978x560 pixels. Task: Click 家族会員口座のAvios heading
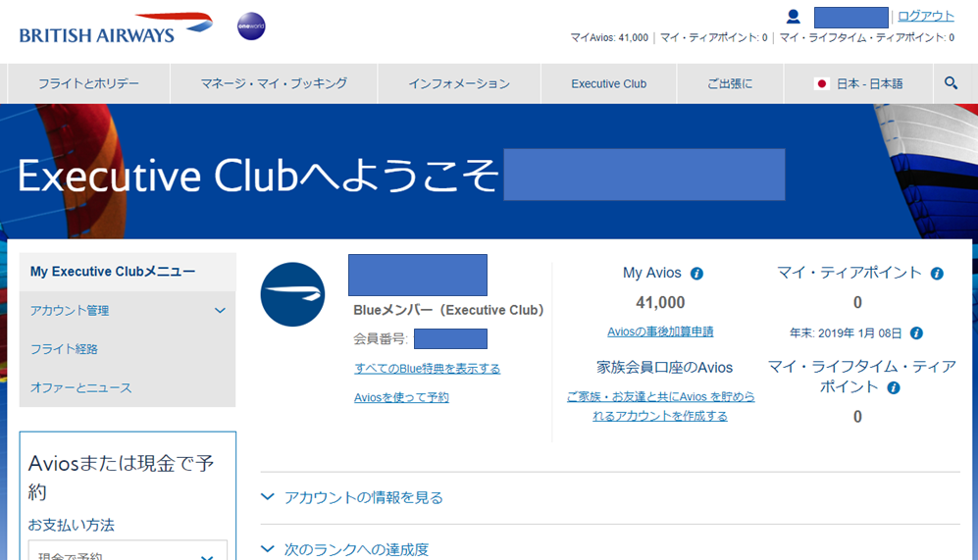(664, 368)
